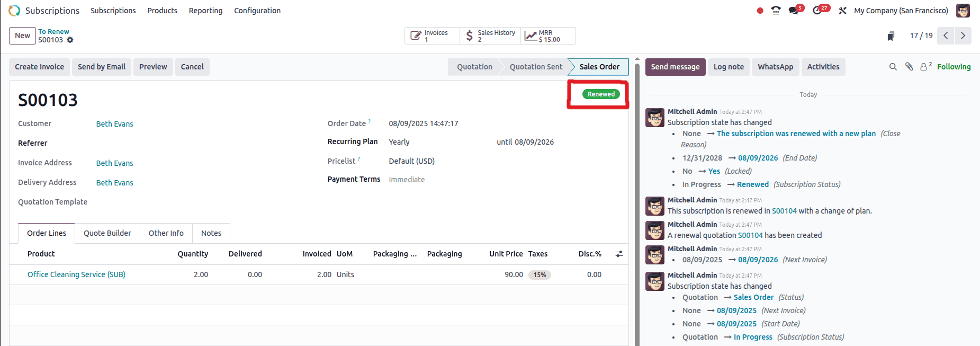Search chatter messages with the magnifier icon

click(893, 67)
